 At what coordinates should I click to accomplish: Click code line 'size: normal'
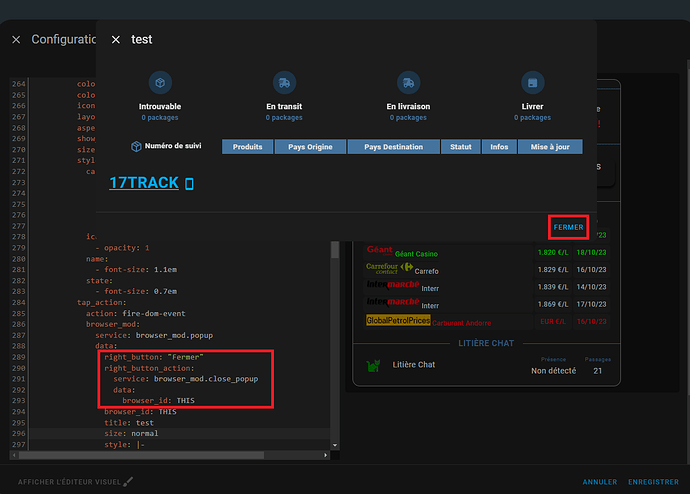[131, 433]
